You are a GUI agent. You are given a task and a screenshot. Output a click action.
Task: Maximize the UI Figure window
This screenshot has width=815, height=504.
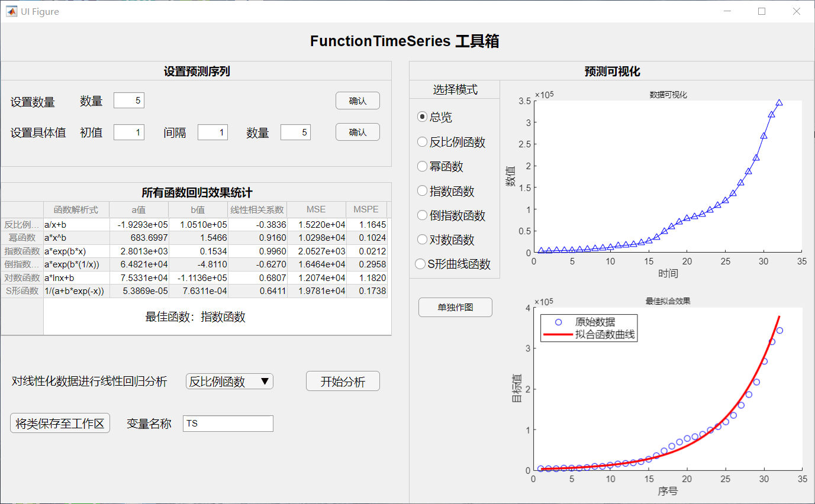click(762, 11)
